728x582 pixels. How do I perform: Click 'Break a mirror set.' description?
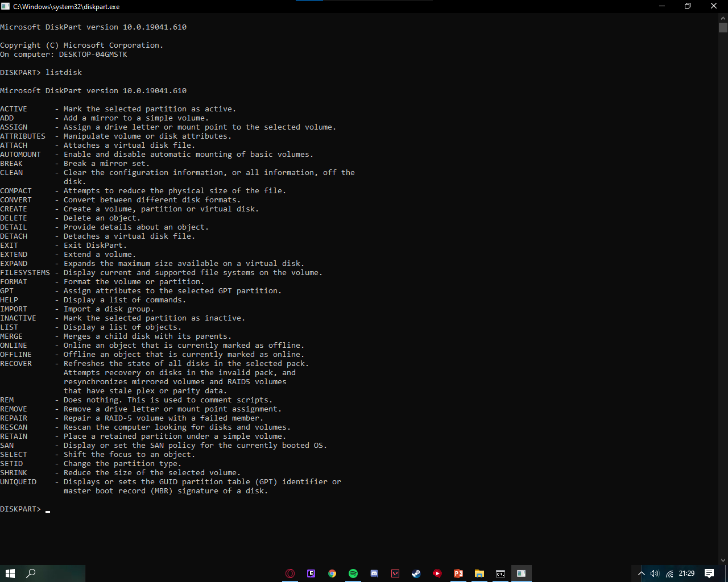point(107,164)
